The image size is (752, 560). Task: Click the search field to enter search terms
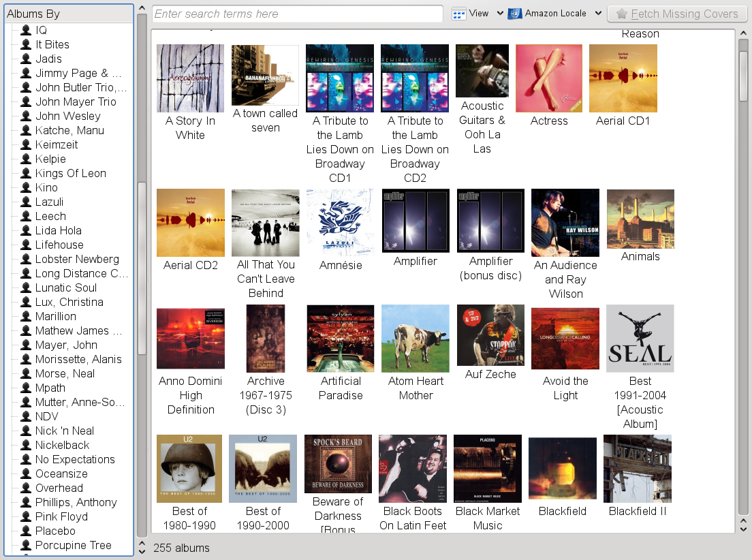pyautogui.click(x=298, y=14)
